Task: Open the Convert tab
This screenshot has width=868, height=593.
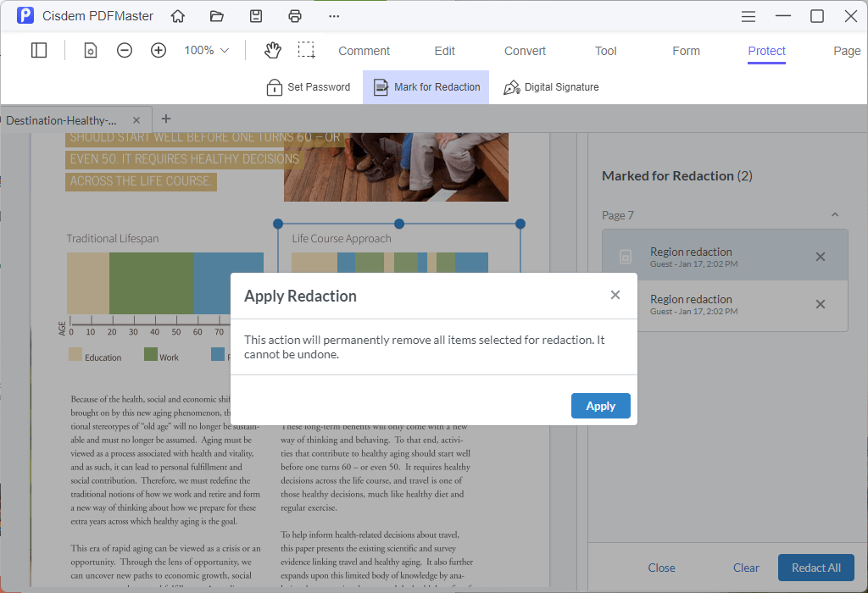Action: [525, 51]
